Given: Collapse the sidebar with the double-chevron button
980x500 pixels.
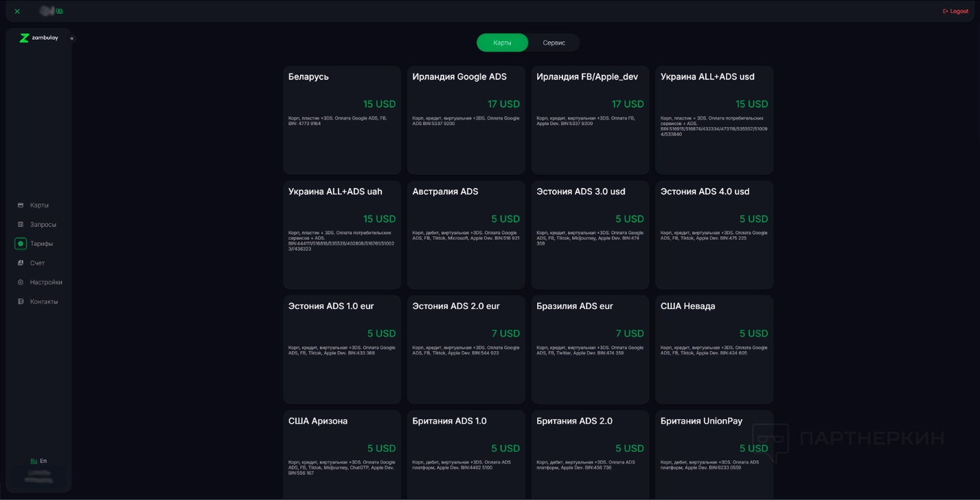Looking at the screenshot, I should pyautogui.click(x=71, y=38).
